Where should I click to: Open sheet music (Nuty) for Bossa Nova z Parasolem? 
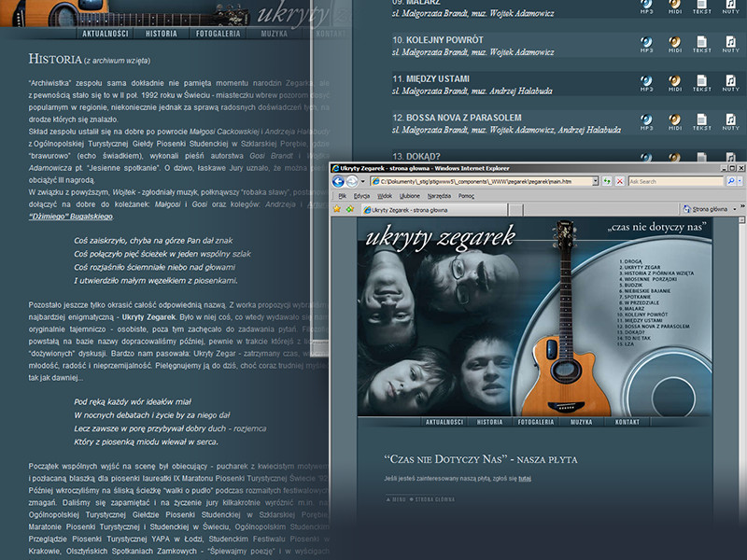730,122
